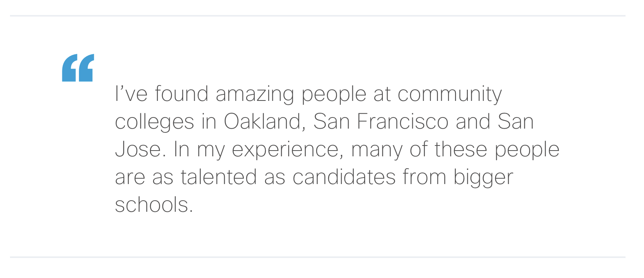Click the word "talented" in the quote
Viewport: 644px width, 278px height.
coord(219,177)
